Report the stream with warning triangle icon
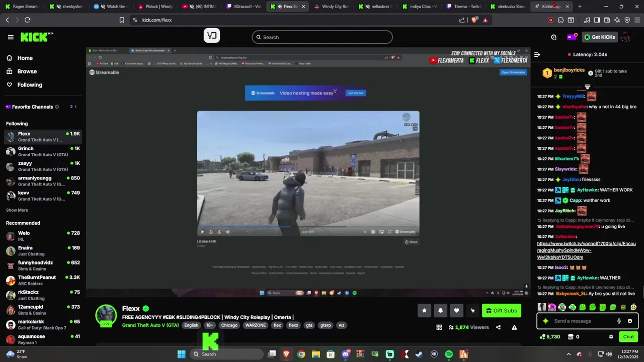This screenshot has width=644, height=362. [x=514, y=327]
